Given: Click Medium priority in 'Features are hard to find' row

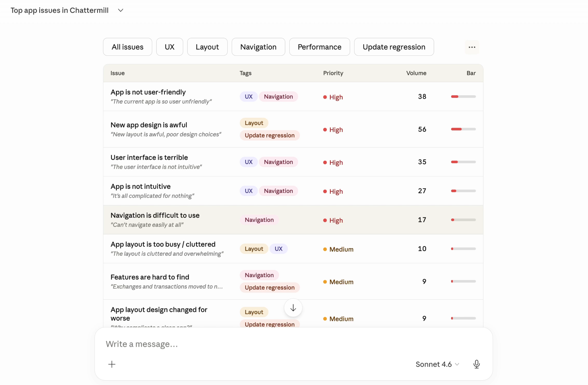Looking at the screenshot, I should [x=338, y=282].
